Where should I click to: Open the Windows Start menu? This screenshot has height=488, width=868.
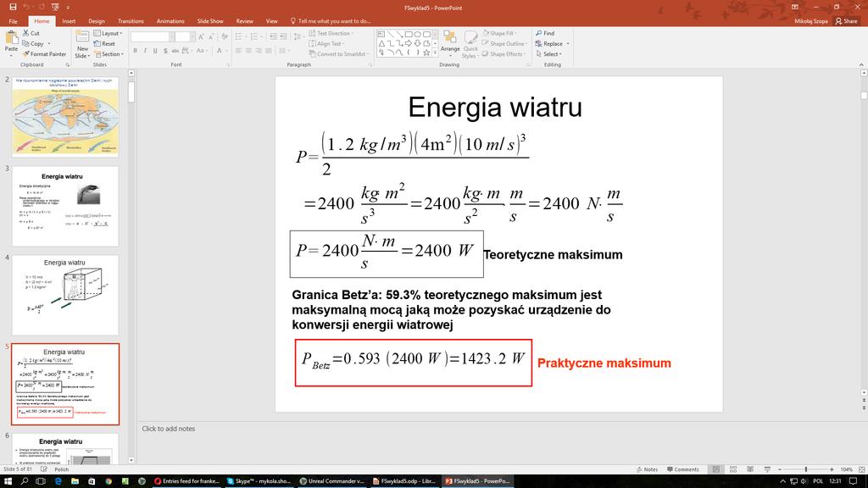pyautogui.click(x=8, y=481)
